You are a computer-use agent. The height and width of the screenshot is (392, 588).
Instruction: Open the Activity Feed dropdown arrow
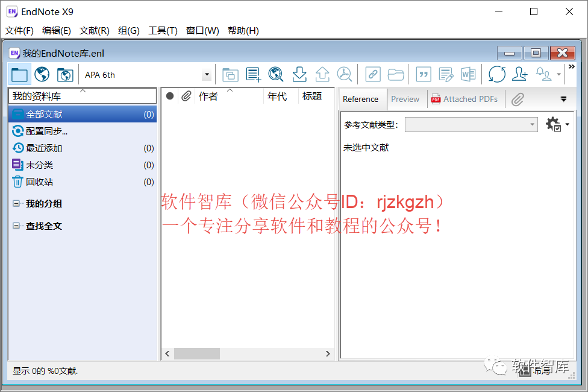(x=558, y=74)
